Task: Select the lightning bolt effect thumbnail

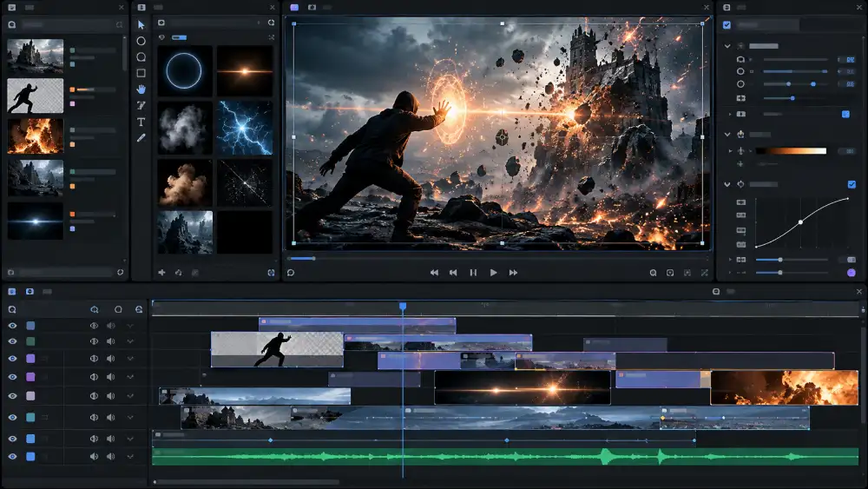Action: click(x=245, y=128)
